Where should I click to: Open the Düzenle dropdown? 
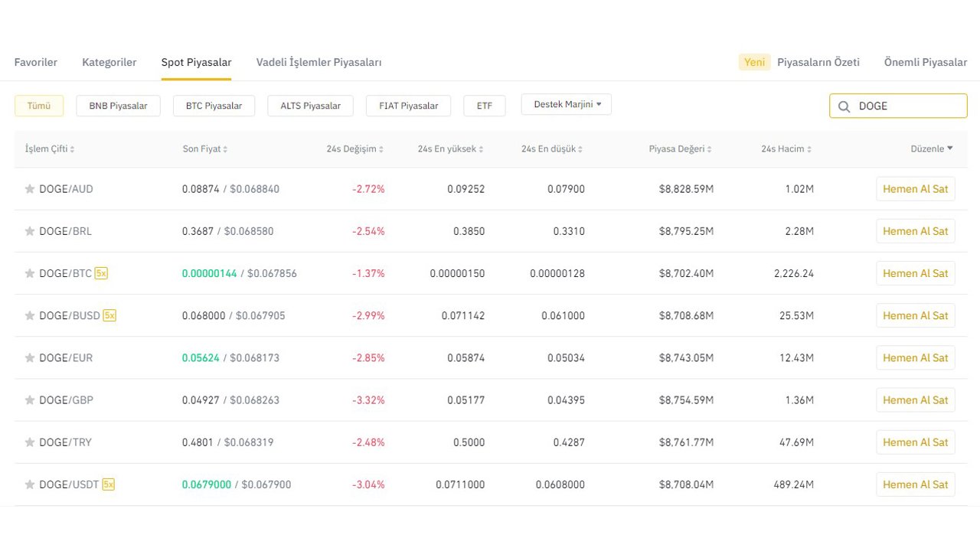932,149
